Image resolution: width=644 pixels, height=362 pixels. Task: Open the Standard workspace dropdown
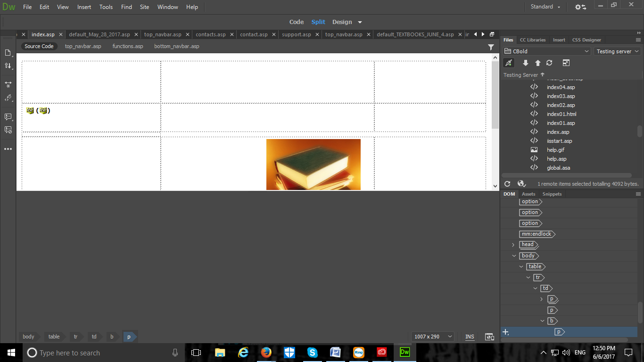545,7
